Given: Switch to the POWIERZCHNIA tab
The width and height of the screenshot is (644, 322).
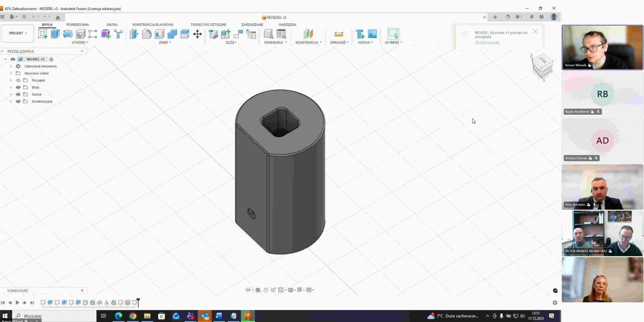Looking at the screenshot, I should 77,25.
